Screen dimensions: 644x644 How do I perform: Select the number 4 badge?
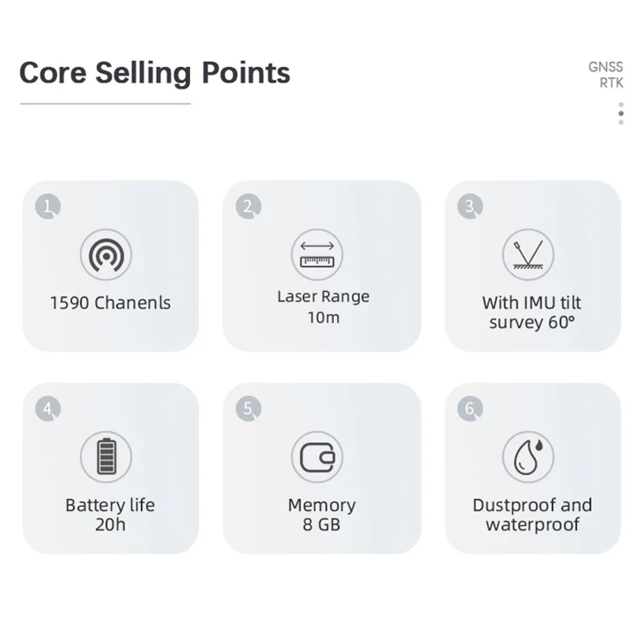[48, 409]
